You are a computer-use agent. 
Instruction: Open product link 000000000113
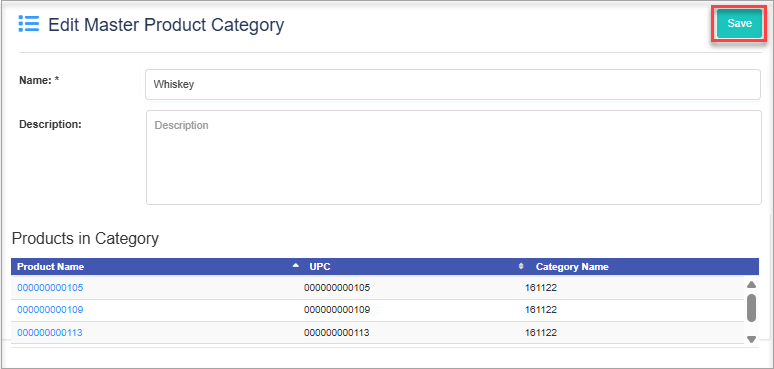pyautogui.click(x=50, y=333)
